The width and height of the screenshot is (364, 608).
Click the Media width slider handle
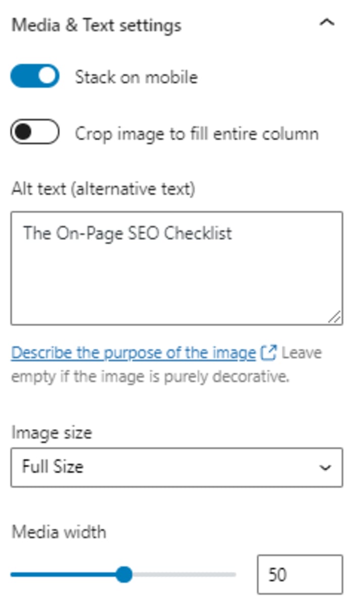click(x=123, y=575)
